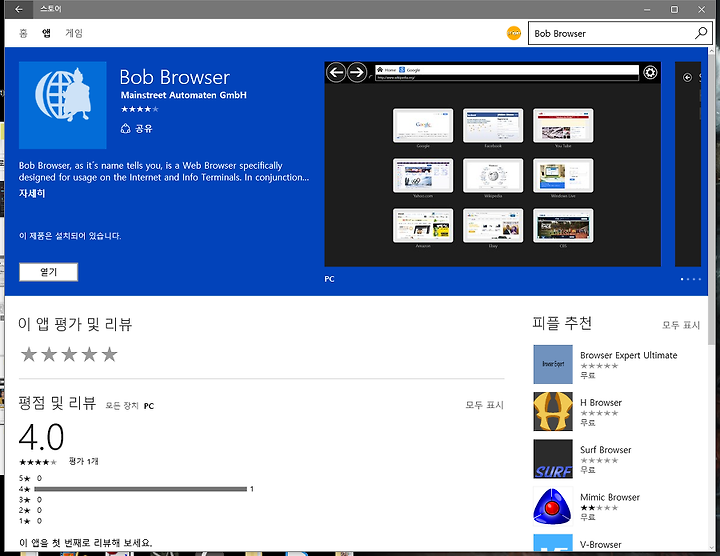Click the 2★ rating row
Screen dimensions: 720x556
click(30, 510)
